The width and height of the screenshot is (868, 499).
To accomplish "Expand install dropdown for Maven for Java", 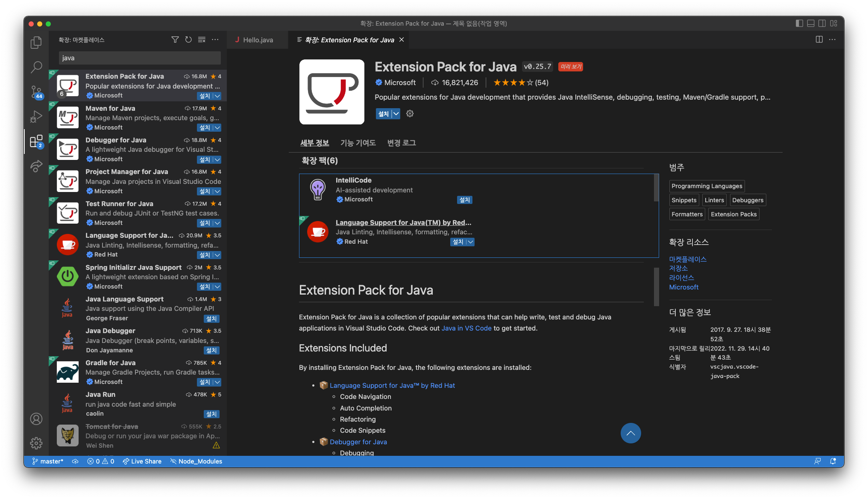I will coord(217,128).
